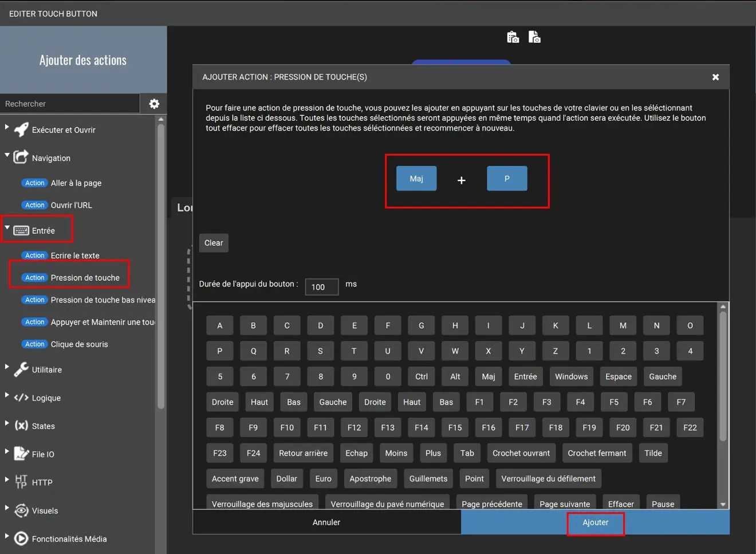Image resolution: width=756 pixels, height=554 pixels.
Task: Select the Ecrire le texte action
Action: (60, 256)
